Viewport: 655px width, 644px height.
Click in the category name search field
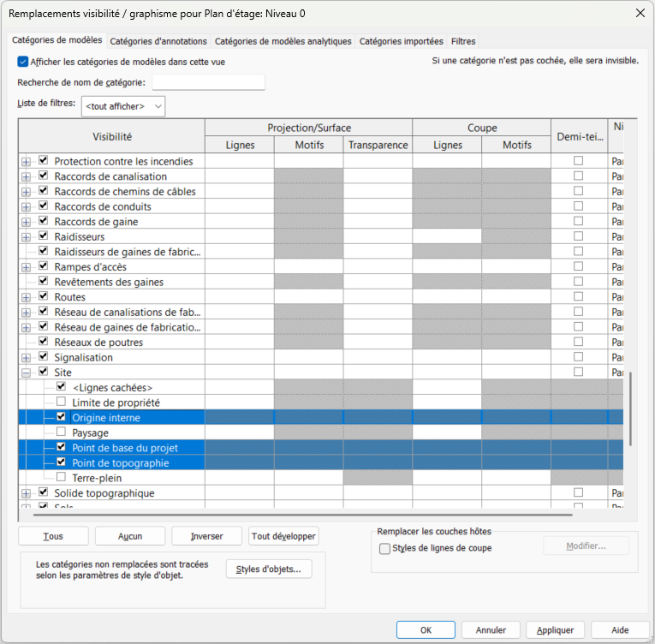(x=208, y=82)
